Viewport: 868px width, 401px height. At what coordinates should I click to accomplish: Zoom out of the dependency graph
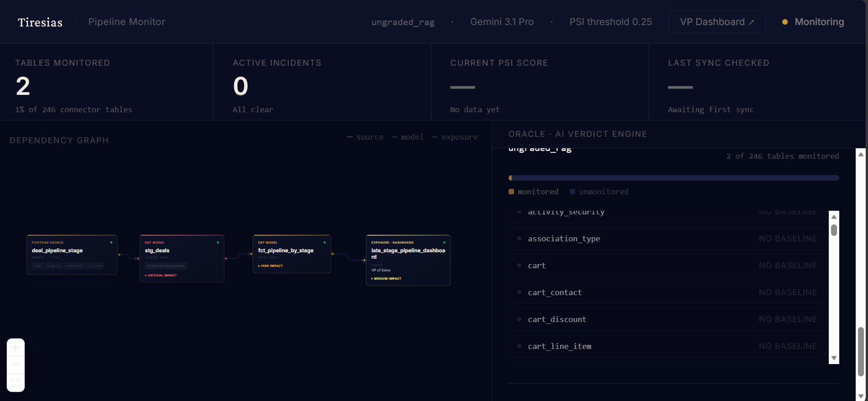pyautogui.click(x=16, y=365)
